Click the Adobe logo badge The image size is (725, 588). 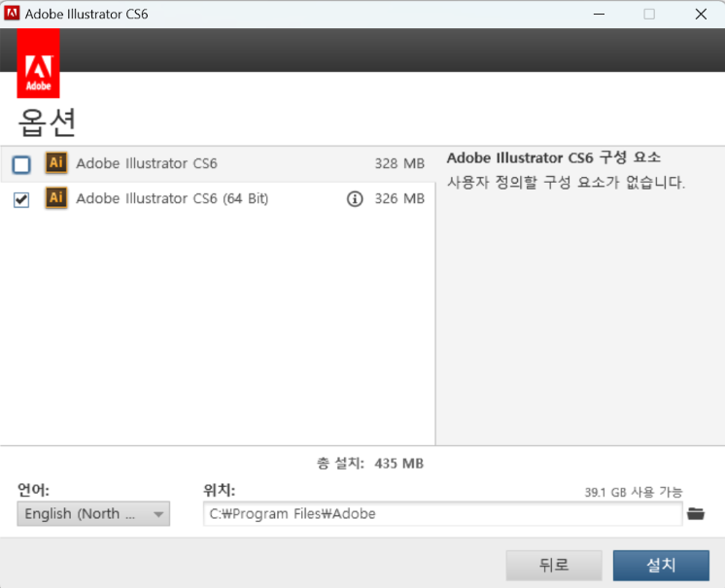[38, 63]
